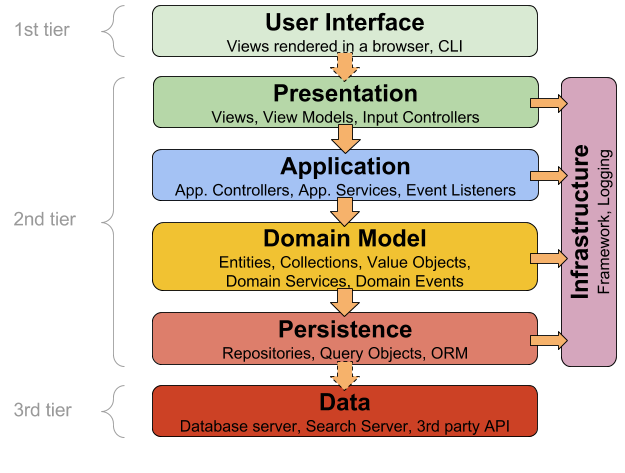Viewport: 625px width, 473px height.
Task: Click the arrow from Persistence to Data
Action: (345, 374)
